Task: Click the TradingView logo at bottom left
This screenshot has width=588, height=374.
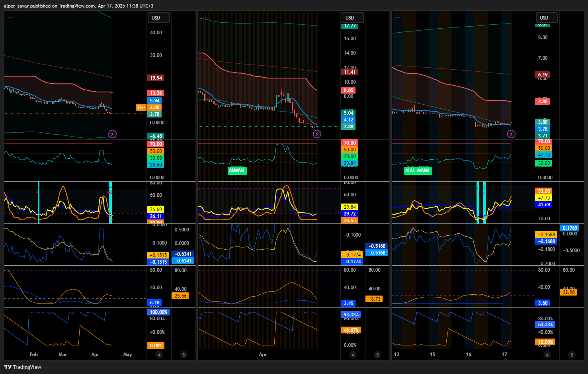Action: pos(23,367)
